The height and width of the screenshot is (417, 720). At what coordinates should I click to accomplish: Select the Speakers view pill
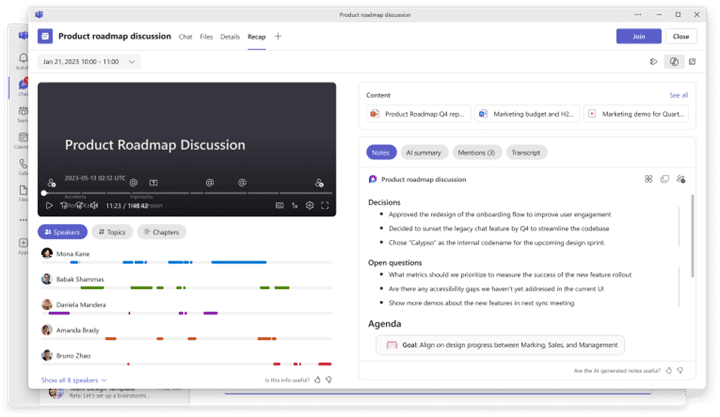(62, 232)
